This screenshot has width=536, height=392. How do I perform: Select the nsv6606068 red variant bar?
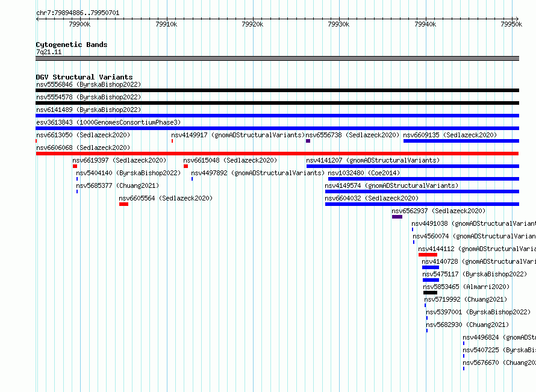click(277, 154)
